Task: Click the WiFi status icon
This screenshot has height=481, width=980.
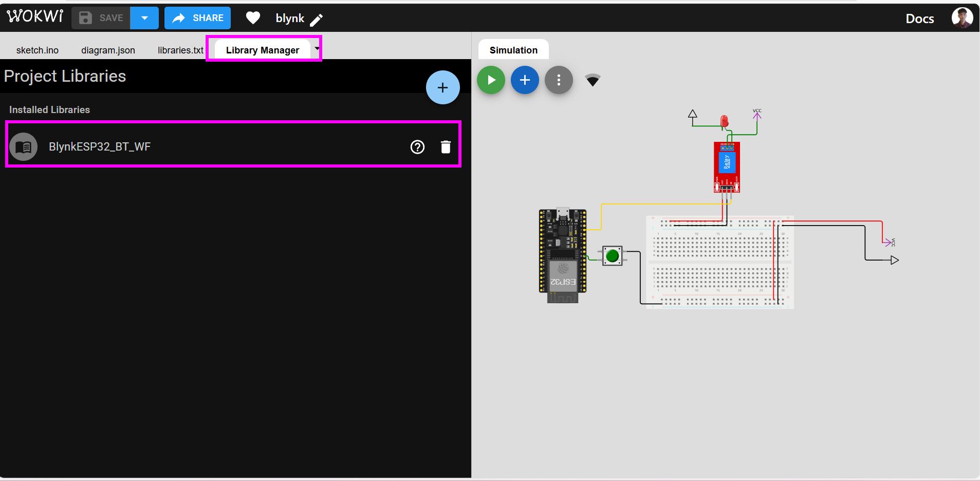Action: pos(593,80)
